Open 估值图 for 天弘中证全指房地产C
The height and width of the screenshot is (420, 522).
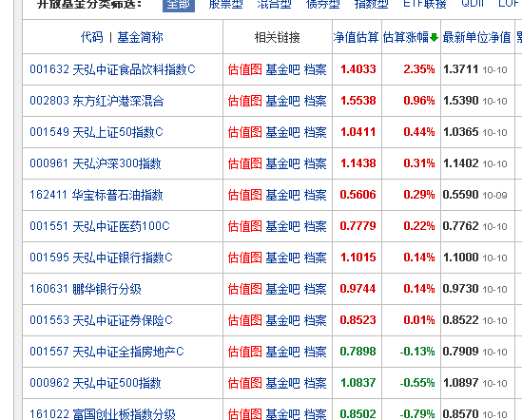tap(245, 352)
